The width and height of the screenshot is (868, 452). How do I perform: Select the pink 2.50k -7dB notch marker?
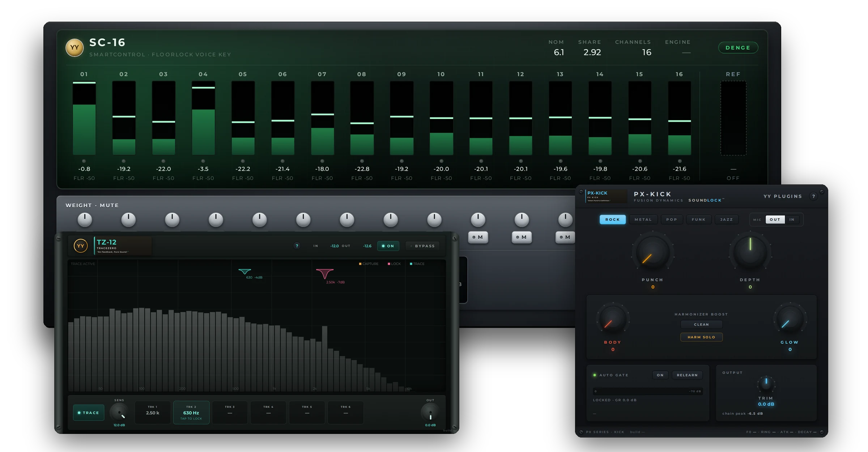[325, 274]
